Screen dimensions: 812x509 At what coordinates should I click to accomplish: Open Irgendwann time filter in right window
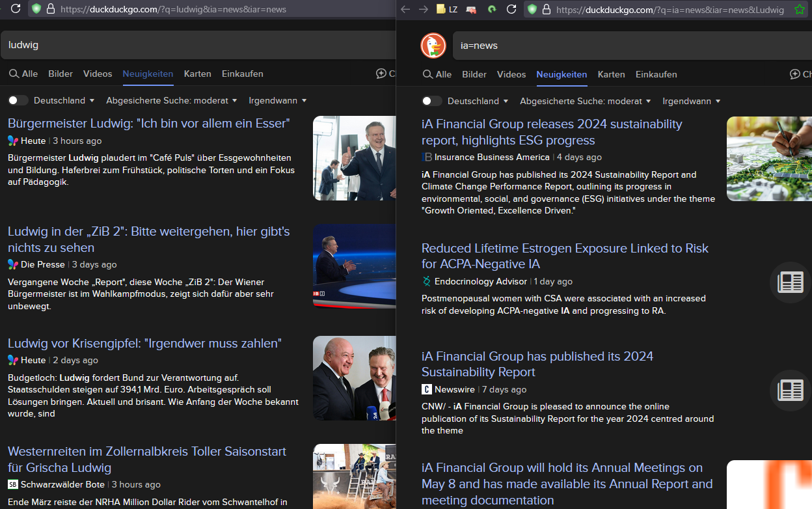(x=692, y=101)
